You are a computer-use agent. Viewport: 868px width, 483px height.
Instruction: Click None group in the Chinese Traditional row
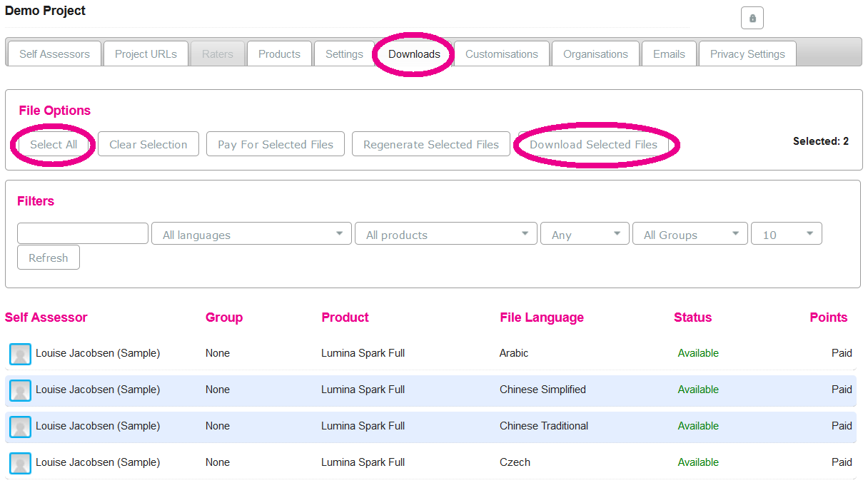(x=218, y=426)
